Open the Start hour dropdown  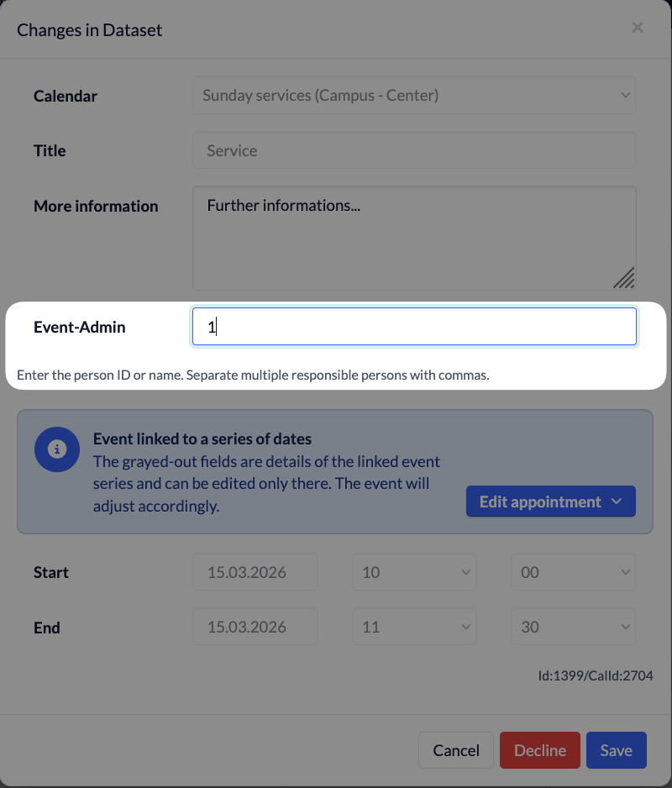(x=414, y=572)
